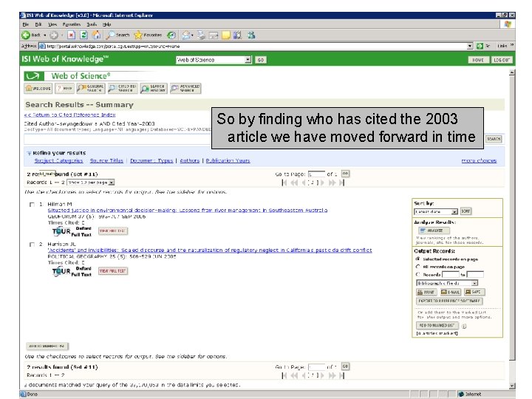Open the Back button history arrow
The image size is (532, 399).
pyautogui.click(x=45, y=35)
